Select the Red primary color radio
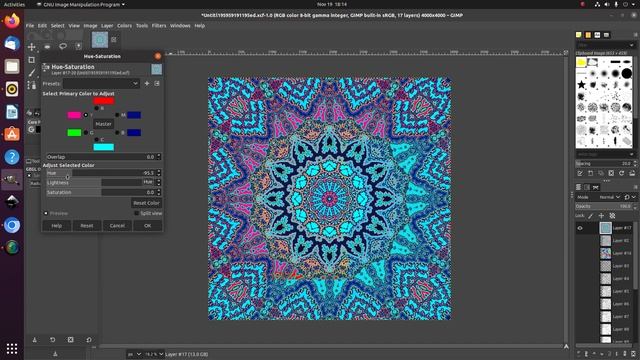 coord(96,108)
